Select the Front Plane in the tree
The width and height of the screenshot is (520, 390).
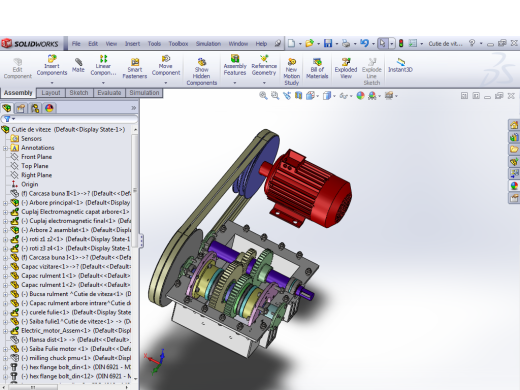coord(36,157)
